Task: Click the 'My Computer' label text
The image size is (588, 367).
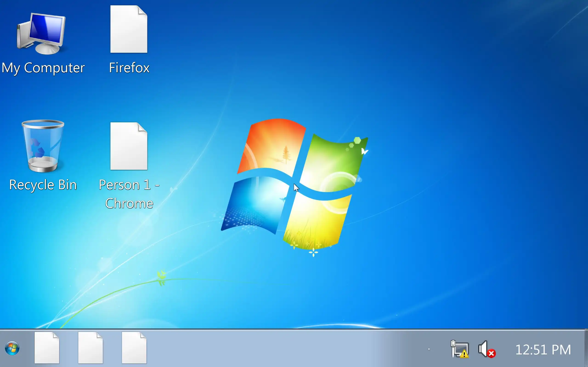Action: [43, 68]
